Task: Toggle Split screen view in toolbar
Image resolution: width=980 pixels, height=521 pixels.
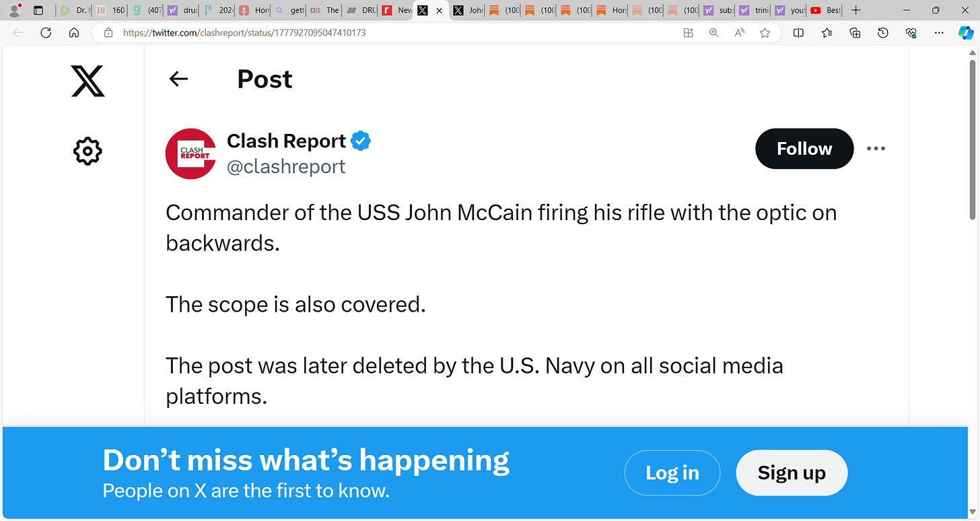Action: tap(798, 32)
